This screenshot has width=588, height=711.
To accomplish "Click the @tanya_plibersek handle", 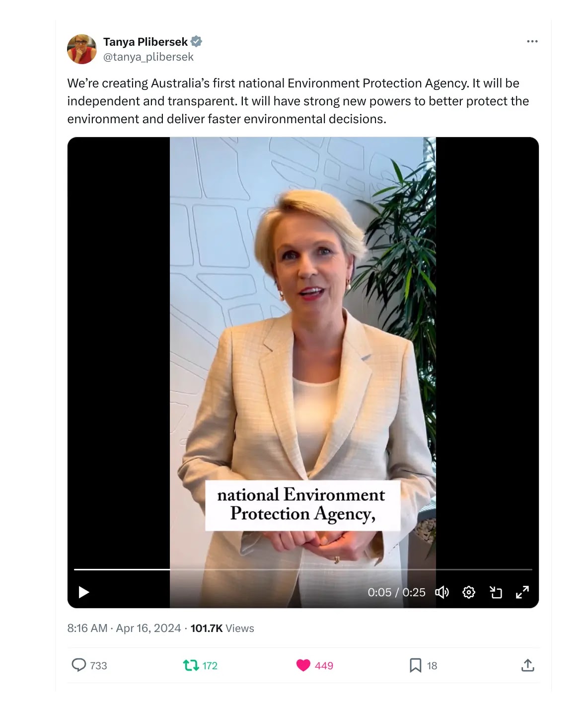I will pos(148,57).
